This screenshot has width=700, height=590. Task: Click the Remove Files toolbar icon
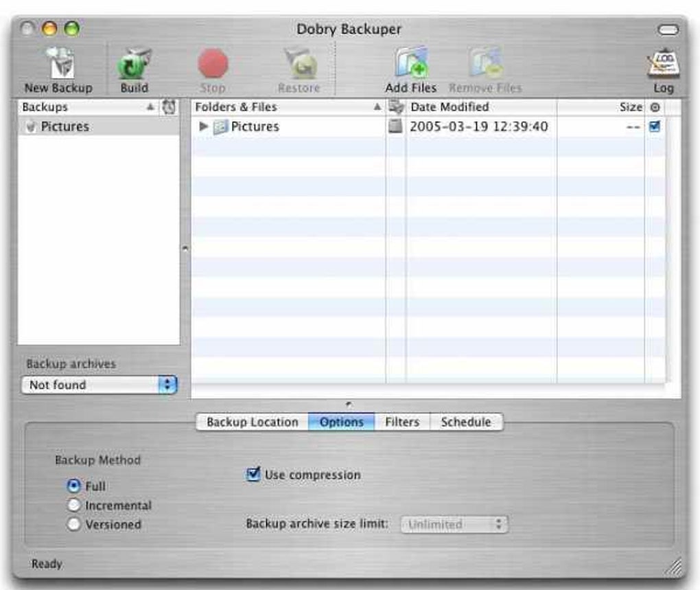[x=486, y=64]
